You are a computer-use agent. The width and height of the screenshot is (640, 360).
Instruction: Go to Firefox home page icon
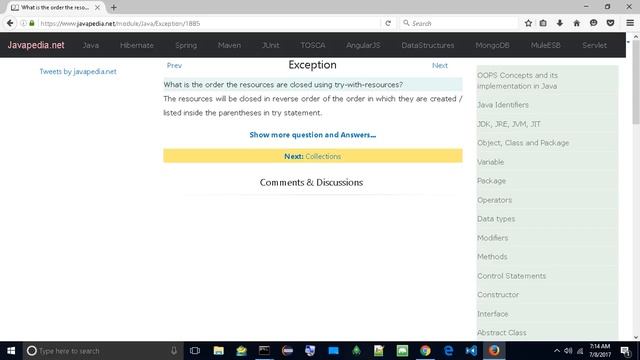(x=576, y=23)
